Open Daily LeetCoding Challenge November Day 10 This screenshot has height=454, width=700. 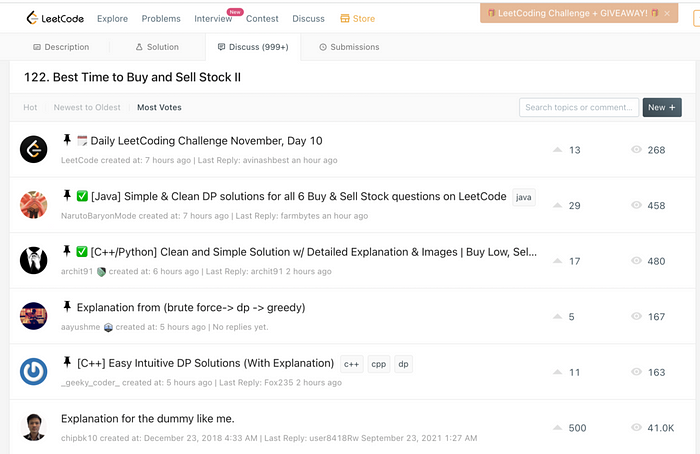click(206, 141)
